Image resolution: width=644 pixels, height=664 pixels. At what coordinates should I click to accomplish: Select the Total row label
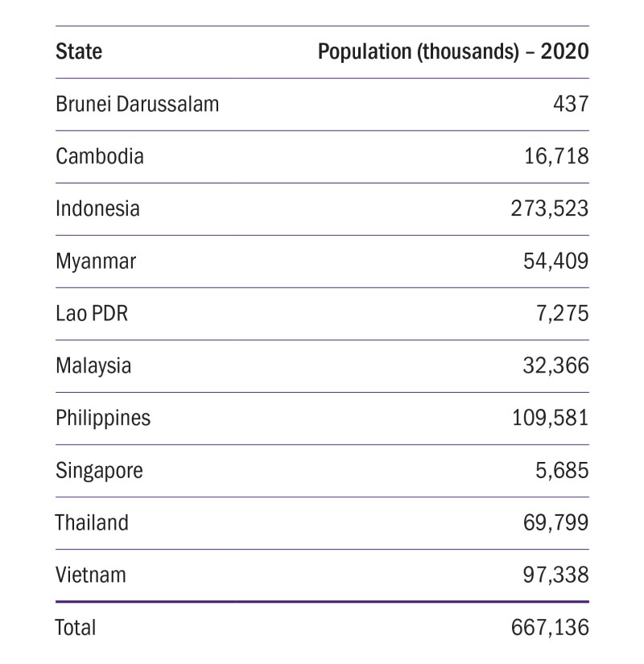pos(75,627)
